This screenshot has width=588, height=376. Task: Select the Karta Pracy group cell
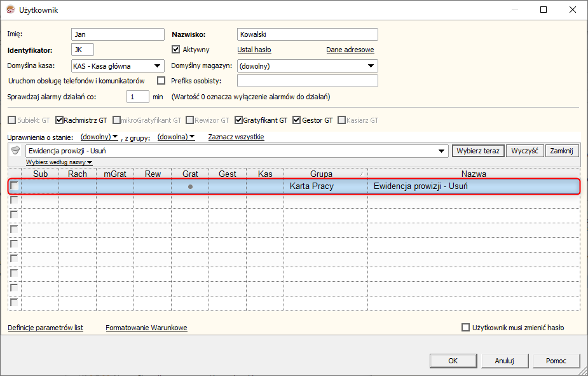click(x=325, y=186)
